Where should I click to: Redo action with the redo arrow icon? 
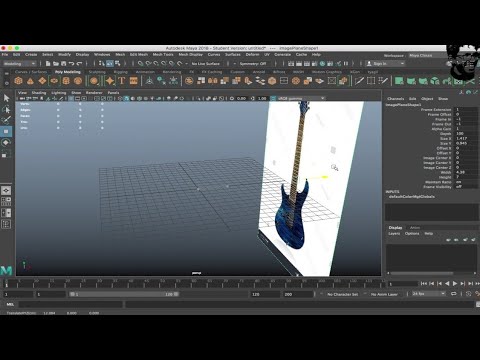pyautogui.click(x=79, y=63)
